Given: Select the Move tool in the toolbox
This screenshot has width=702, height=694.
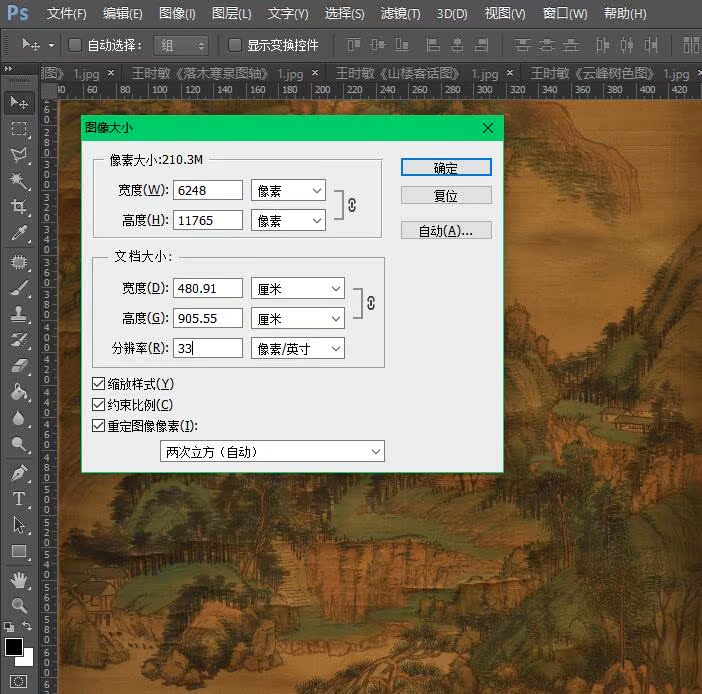Looking at the screenshot, I should [19, 103].
